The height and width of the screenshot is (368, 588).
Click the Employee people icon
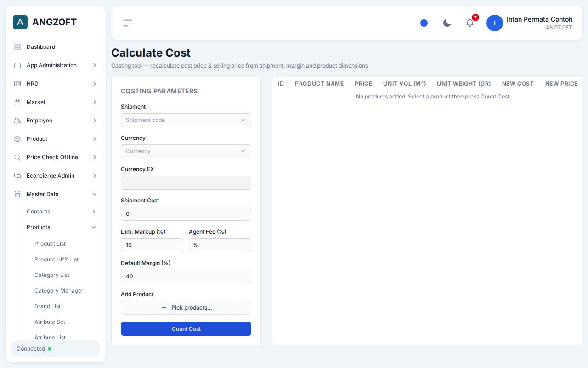tap(17, 121)
